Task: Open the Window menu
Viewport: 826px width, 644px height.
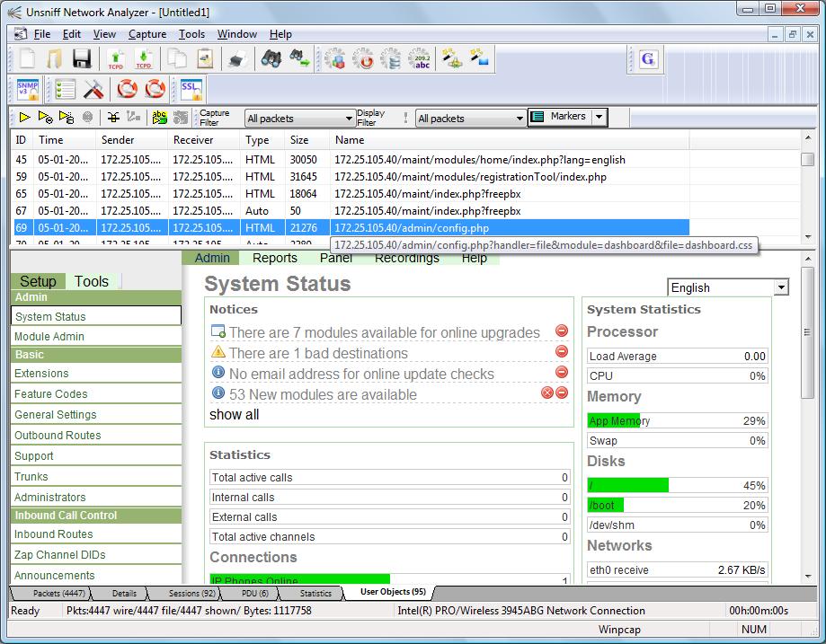Action: (x=237, y=34)
